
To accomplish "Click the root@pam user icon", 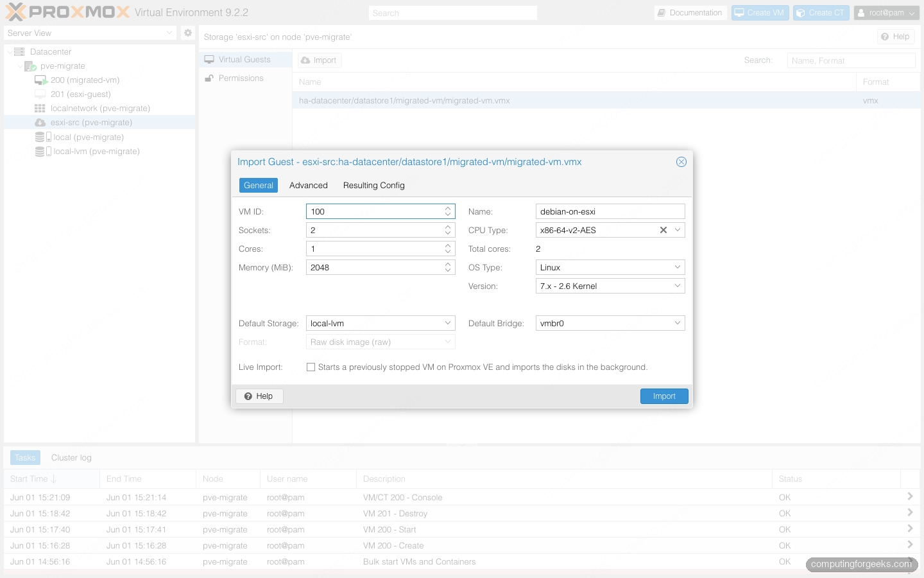I will coord(861,13).
